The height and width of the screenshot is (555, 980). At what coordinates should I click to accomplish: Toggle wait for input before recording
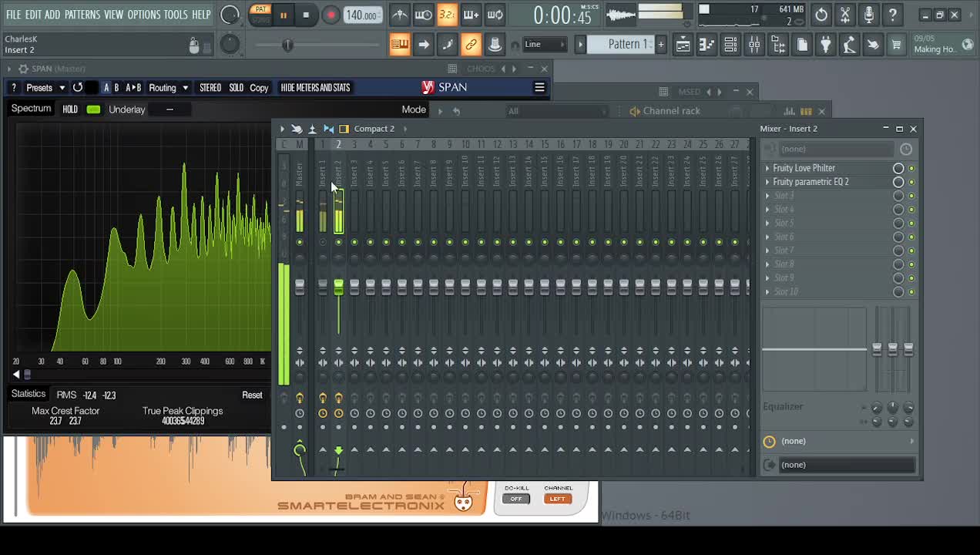[423, 15]
